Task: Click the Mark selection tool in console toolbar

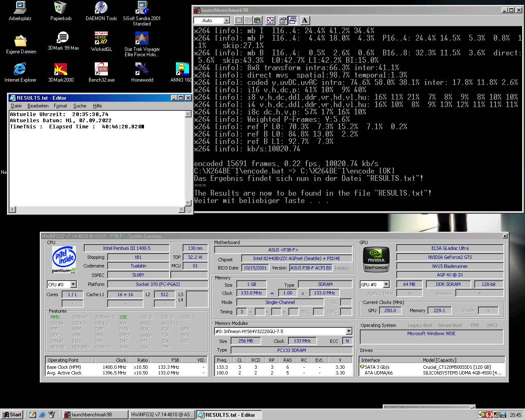Action: pos(239,20)
